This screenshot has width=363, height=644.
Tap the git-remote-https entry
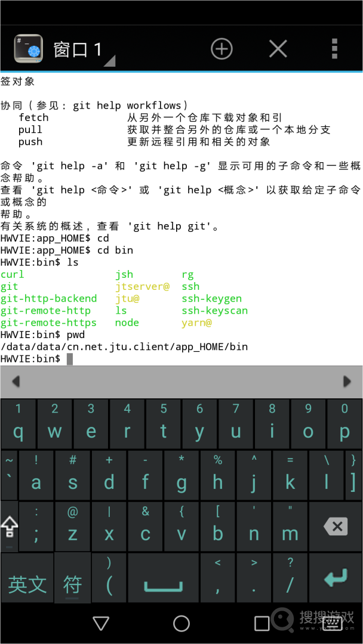point(48,323)
